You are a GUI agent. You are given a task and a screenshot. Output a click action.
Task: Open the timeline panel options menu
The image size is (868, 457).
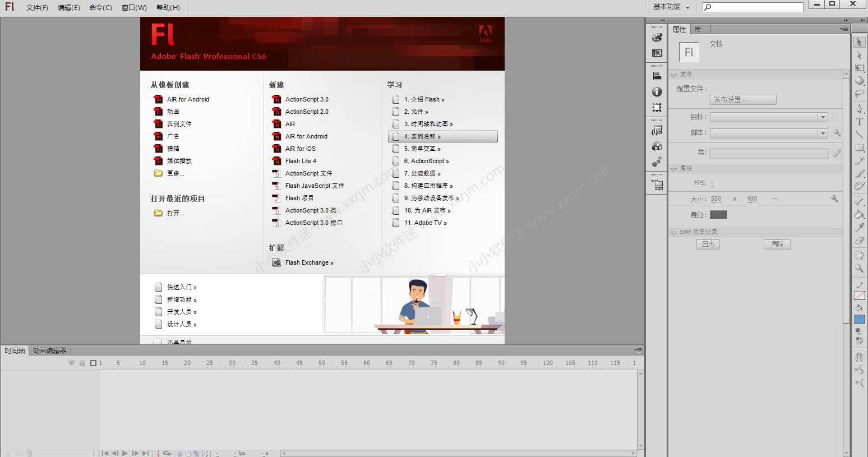638,350
